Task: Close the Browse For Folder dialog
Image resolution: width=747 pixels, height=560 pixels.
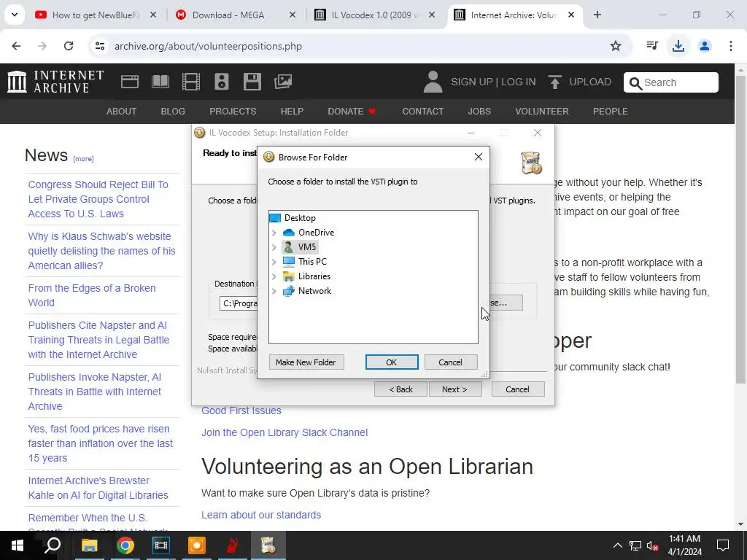Action: (479, 157)
